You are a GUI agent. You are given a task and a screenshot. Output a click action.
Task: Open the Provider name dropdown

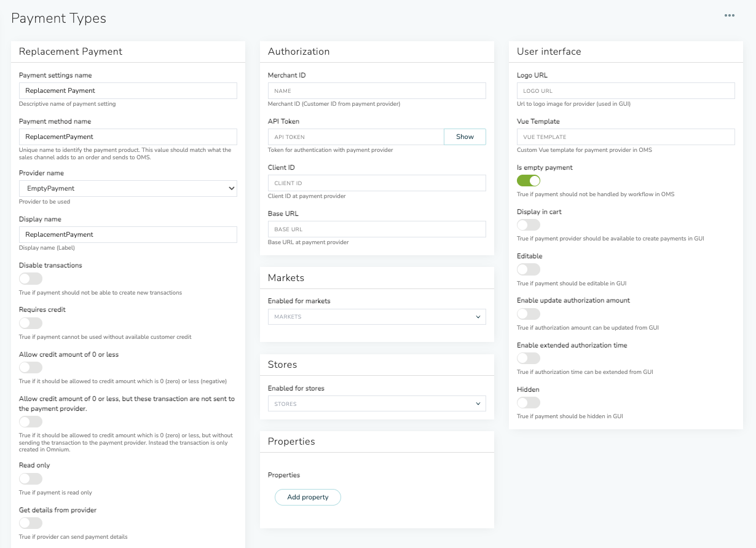coord(128,188)
